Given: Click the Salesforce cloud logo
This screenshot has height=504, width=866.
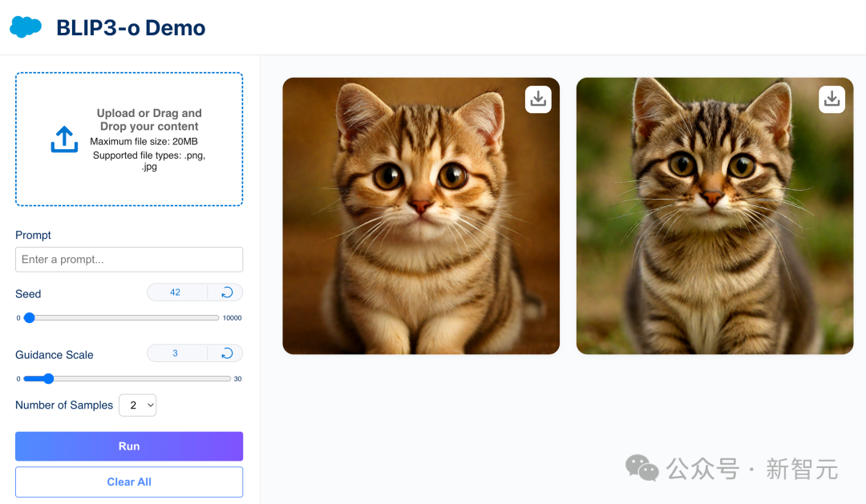Looking at the screenshot, I should [x=26, y=26].
